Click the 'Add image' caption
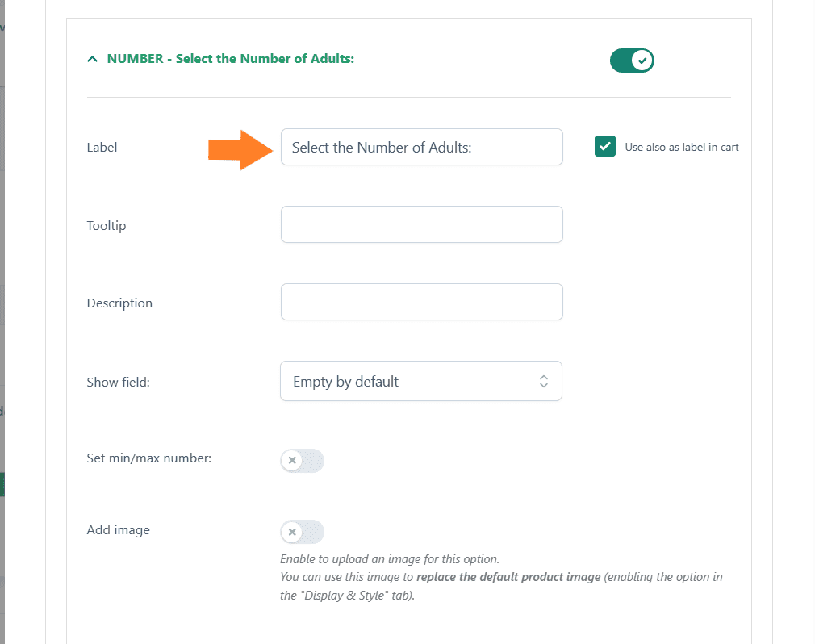The height and width of the screenshot is (644, 815). click(118, 529)
